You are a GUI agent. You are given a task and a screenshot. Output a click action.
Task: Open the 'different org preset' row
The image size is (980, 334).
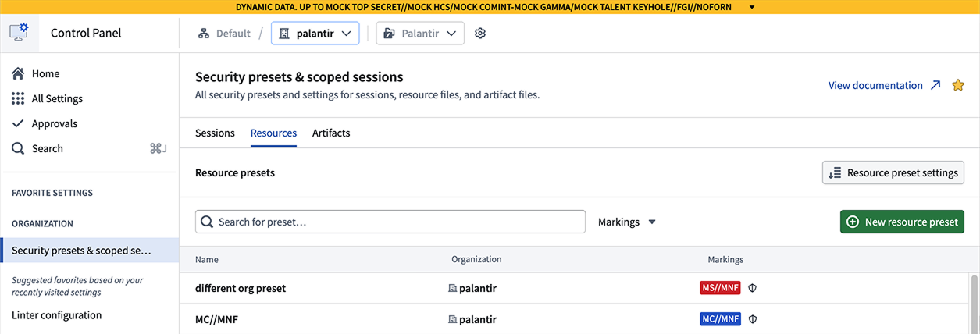[x=241, y=288]
